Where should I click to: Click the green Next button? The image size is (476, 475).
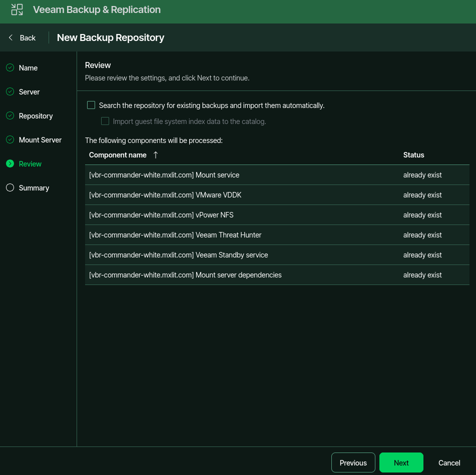point(401,462)
